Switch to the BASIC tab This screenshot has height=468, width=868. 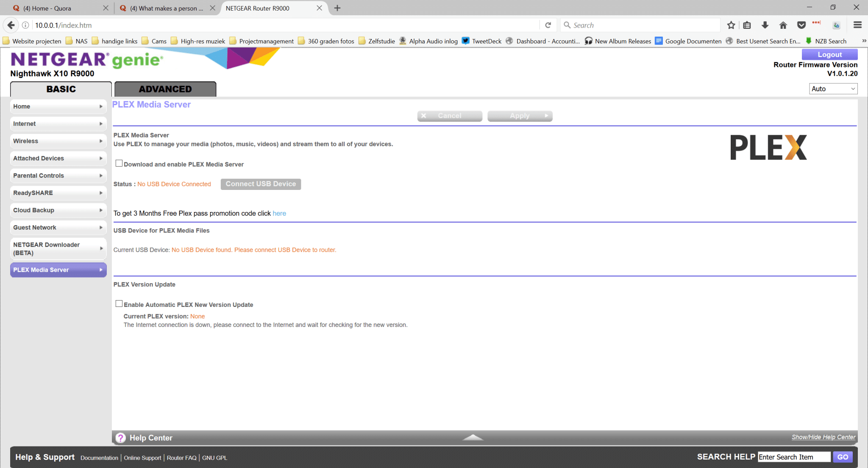[x=61, y=89]
